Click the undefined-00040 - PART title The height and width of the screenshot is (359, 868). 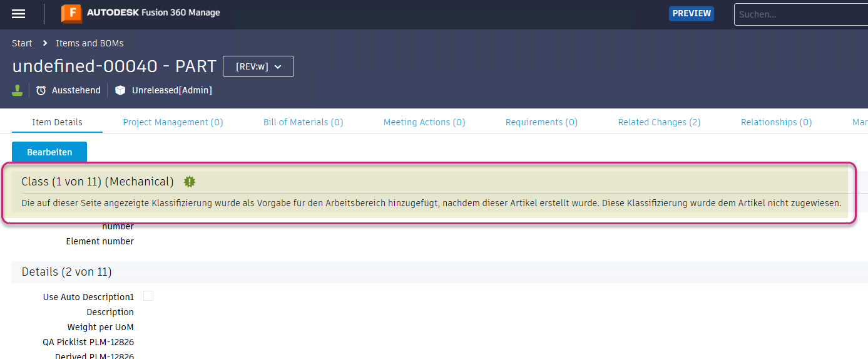(115, 66)
